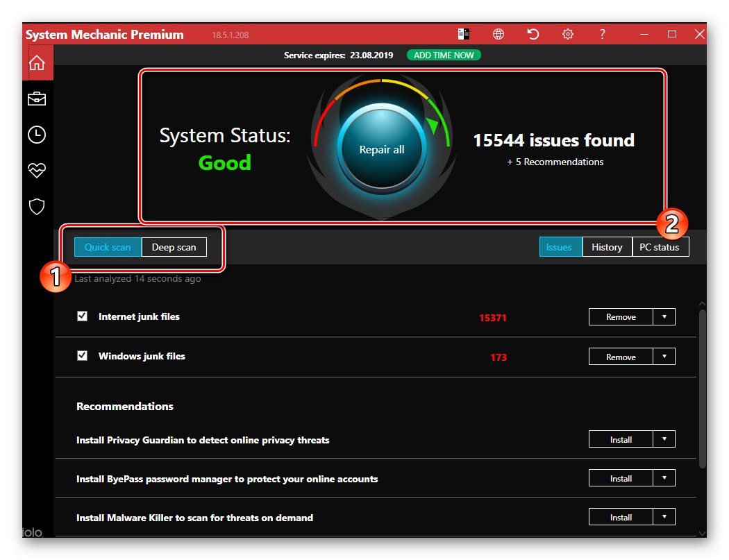Image resolution: width=729 pixels, height=560 pixels.
Task: Open the Home dashboard sidebar icon
Action: 37,62
